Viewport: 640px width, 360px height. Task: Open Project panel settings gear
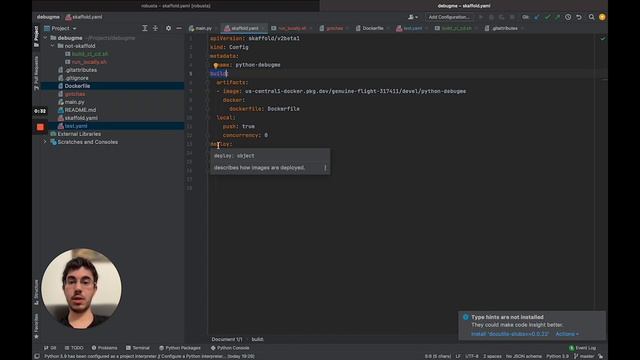(168, 28)
